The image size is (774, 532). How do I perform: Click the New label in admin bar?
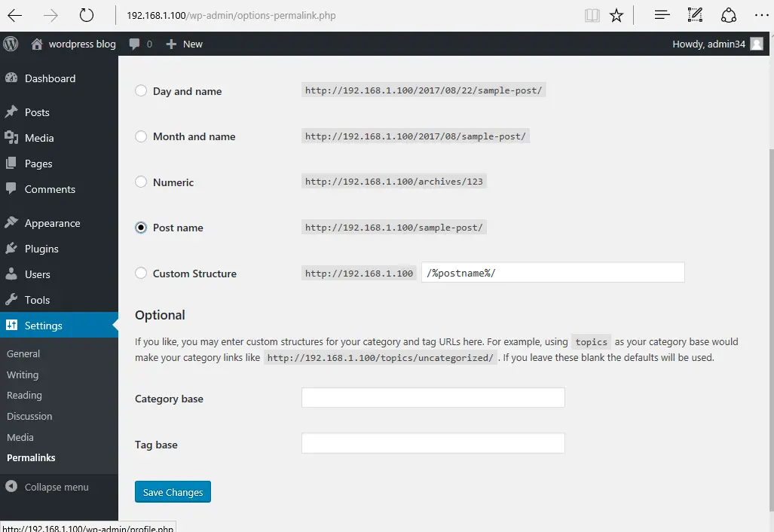pos(192,44)
